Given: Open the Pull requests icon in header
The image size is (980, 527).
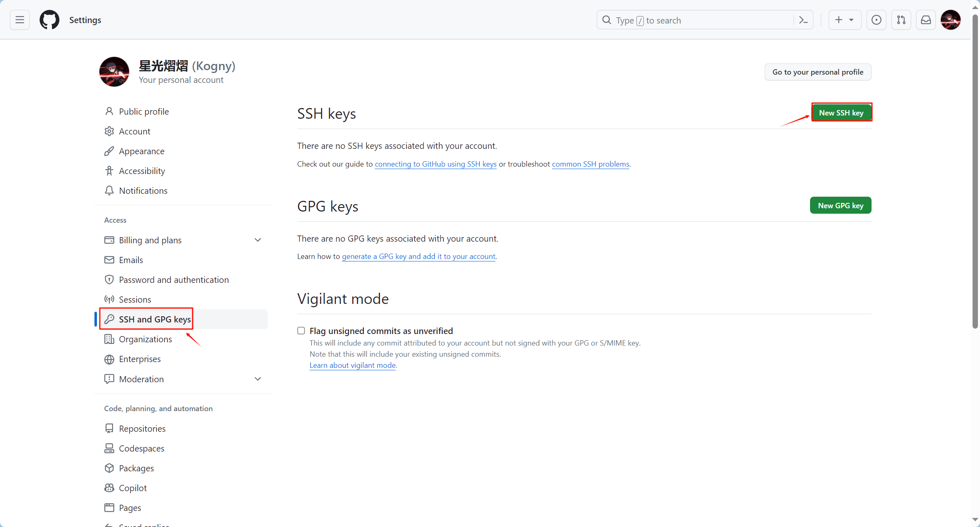Looking at the screenshot, I should pyautogui.click(x=901, y=20).
